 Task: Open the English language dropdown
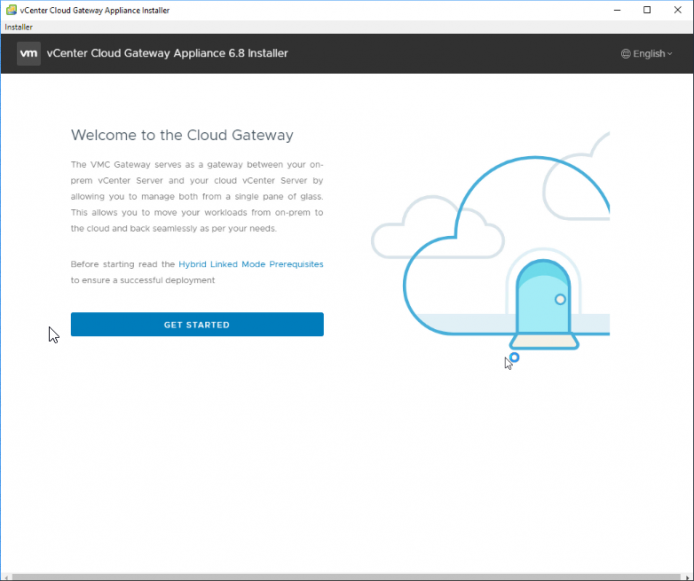coord(647,54)
